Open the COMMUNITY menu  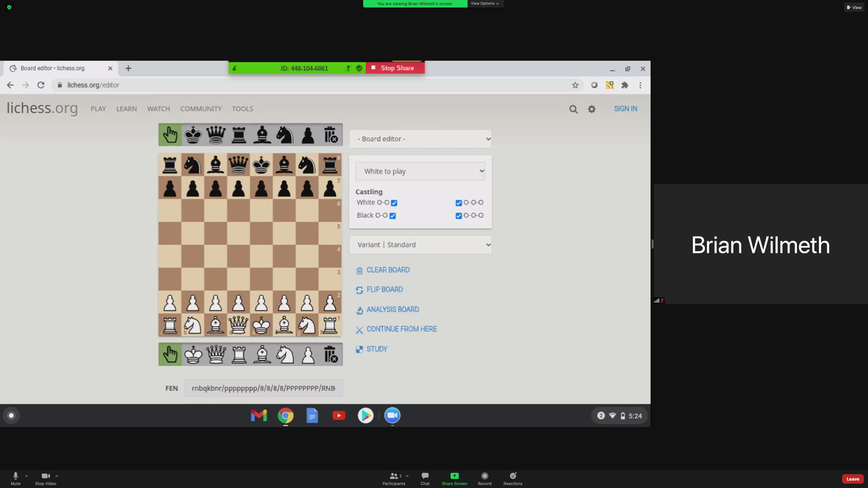(201, 109)
